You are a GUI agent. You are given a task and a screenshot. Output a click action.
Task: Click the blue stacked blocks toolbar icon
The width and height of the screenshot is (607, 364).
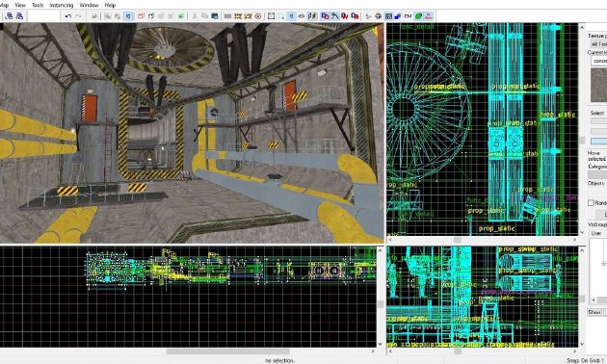click(x=398, y=16)
